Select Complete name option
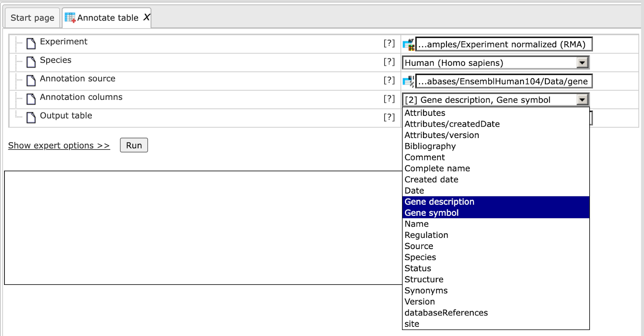The height and width of the screenshot is (336, 644). 496,168
